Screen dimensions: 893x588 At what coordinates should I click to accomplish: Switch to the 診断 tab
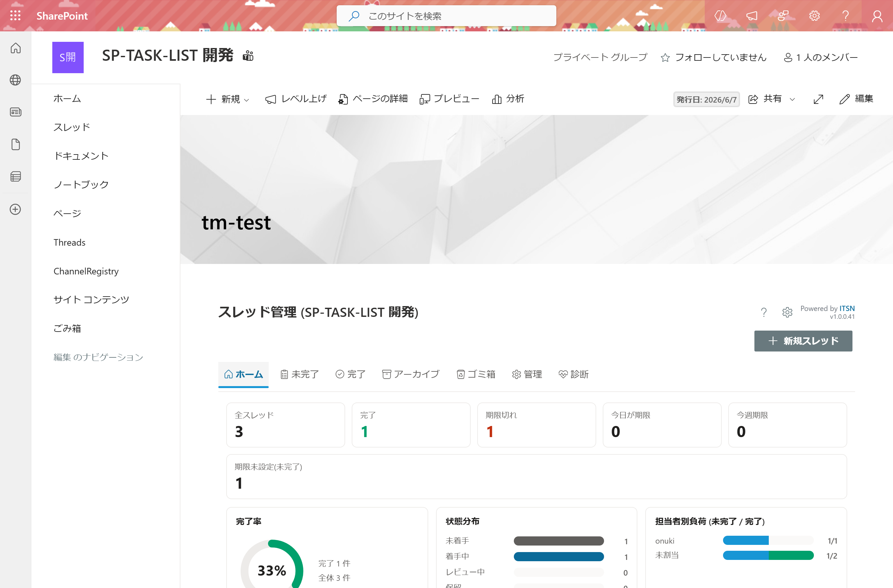tap(573, 374)
